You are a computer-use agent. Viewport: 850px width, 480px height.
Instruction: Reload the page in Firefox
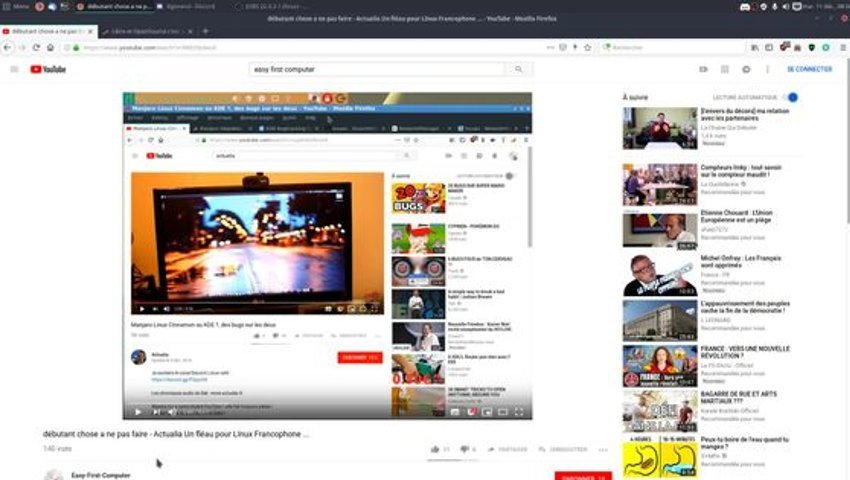click(x=36, y=48)
